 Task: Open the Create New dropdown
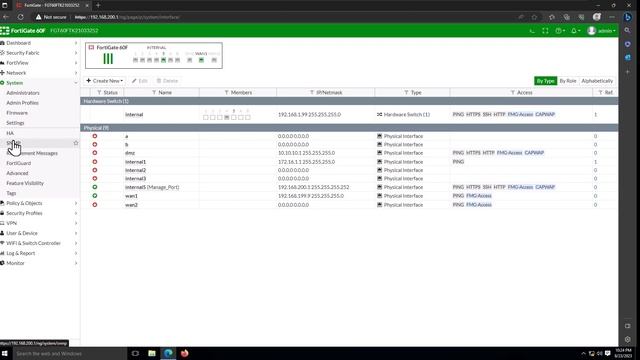pos(104,81)
